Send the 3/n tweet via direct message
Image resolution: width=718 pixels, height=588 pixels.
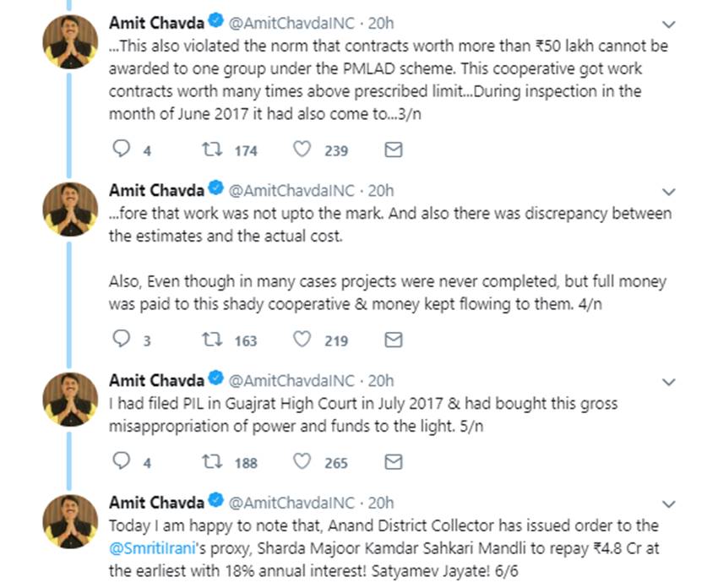pyautogui.click(x=393, y=150)
